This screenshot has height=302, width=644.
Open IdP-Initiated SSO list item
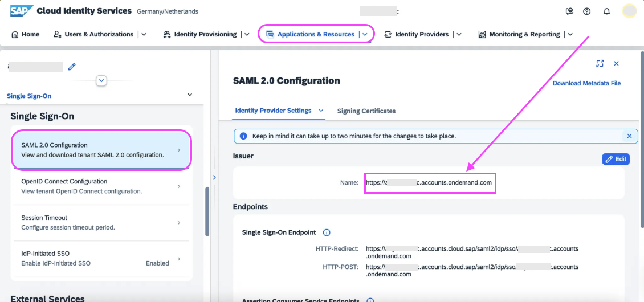[x=101, y=259]
